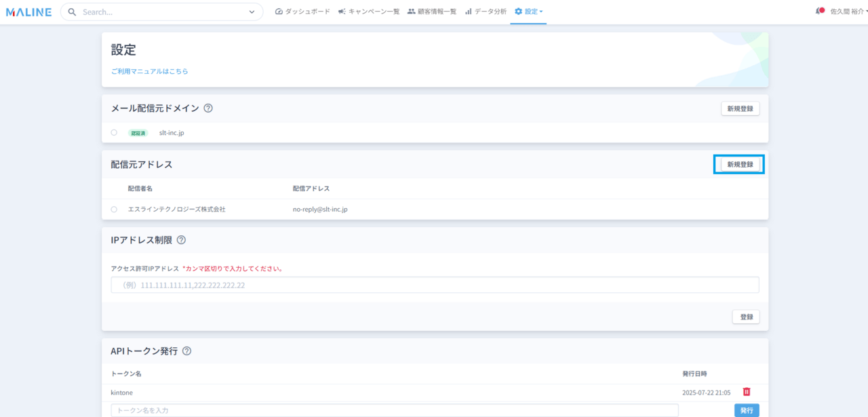Viewport: 868px width, 417px height.
Task: Expand the search box dropdown arrow
Action: pyautogui.click(x=252, y=12)
